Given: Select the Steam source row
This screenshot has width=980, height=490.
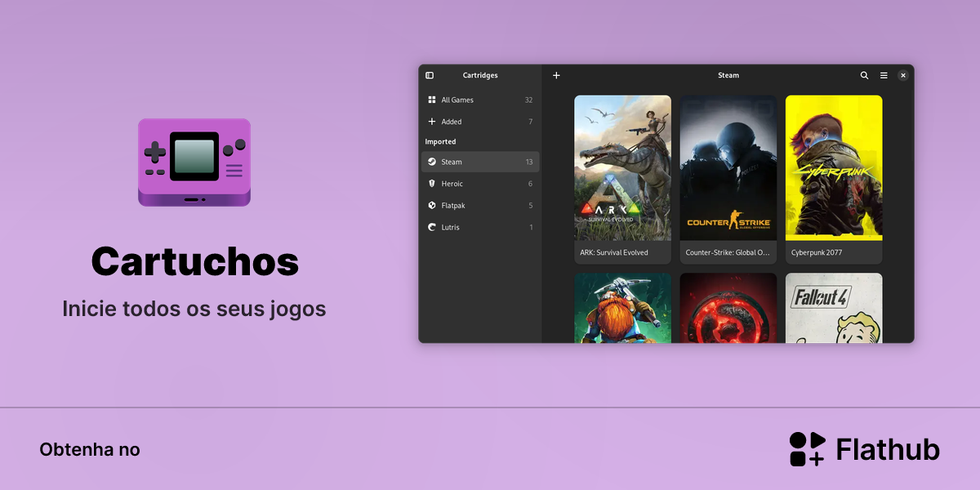Looking at the screenshot, I should pyautogui.click(x=480, y=162).
